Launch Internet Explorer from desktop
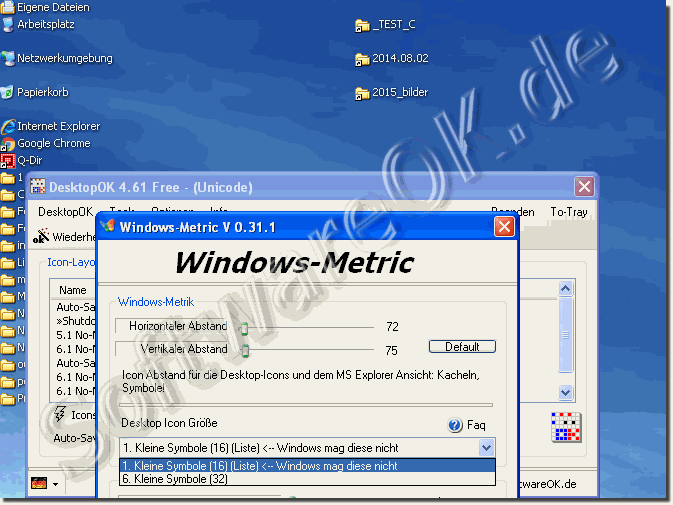Viewport: 673px width, 505px height. pyautogui.click(x=7, y=127)
